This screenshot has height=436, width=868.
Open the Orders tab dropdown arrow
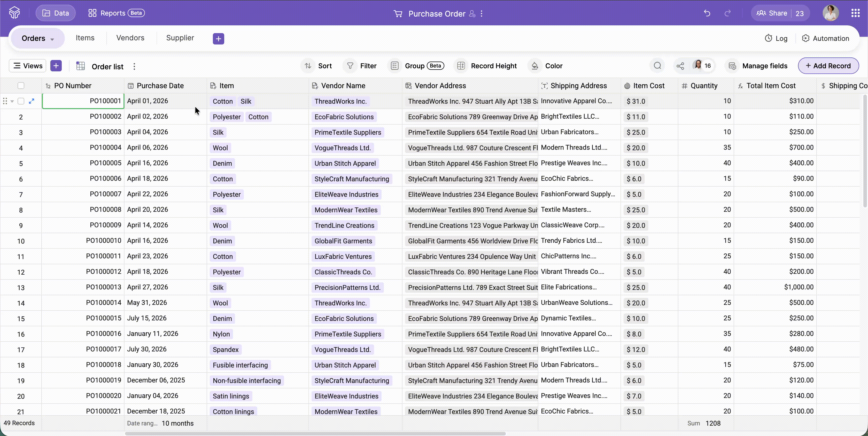click(x=52, y=39)
